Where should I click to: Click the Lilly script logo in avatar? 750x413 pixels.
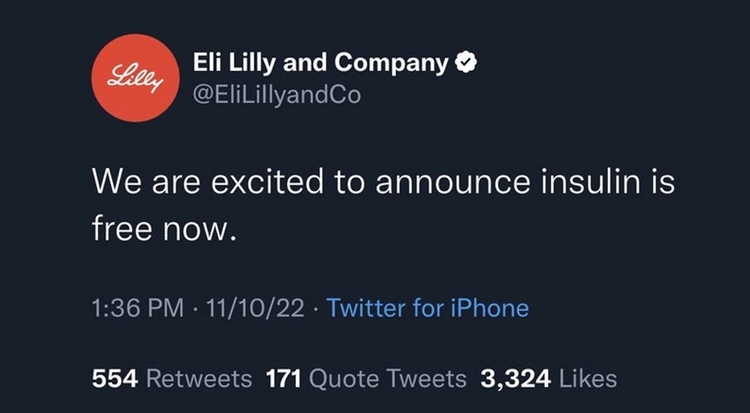tap(136, 78)
